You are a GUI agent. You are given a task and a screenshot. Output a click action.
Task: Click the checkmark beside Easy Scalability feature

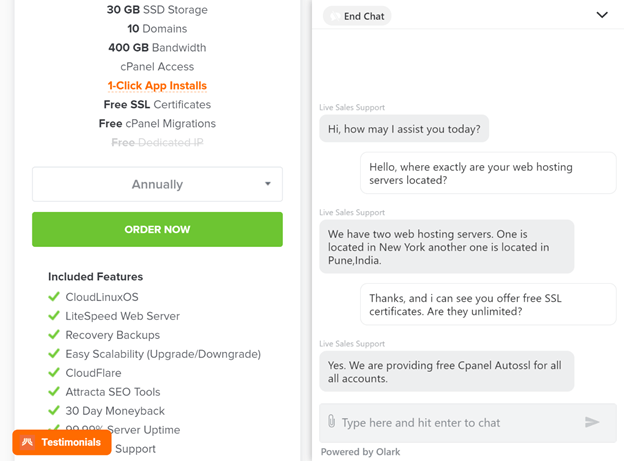coord(54,354)
